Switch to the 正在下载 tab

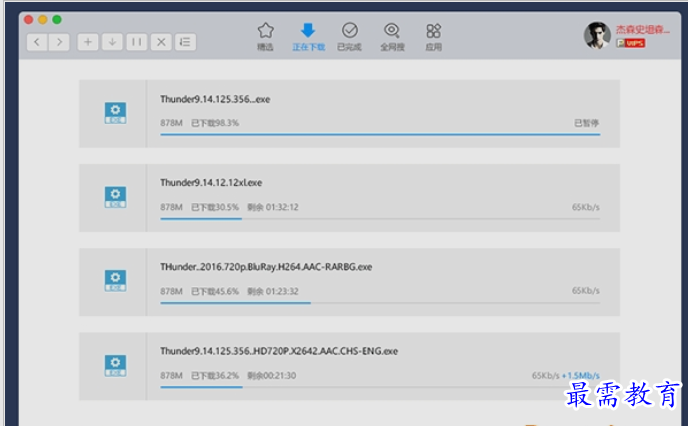click(x=308, y=37)
